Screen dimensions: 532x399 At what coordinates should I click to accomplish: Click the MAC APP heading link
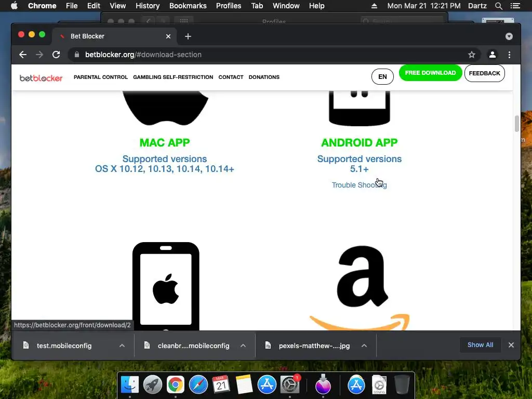tap(165, 142)
